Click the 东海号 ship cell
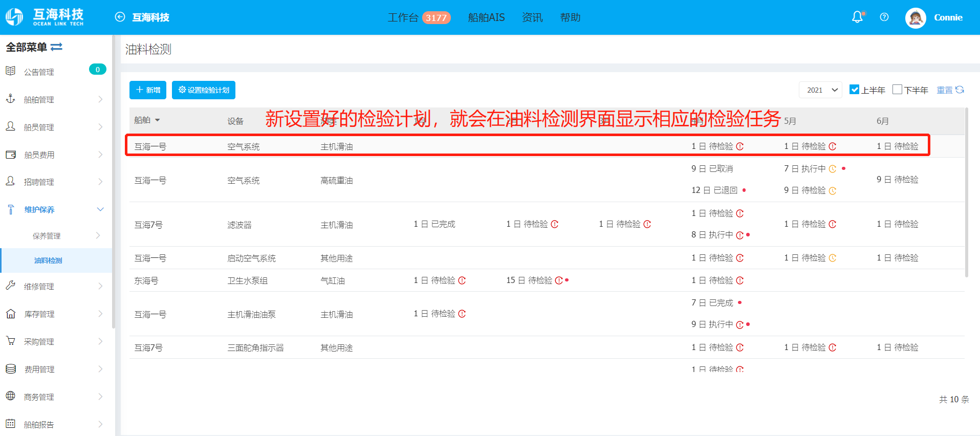The image size is (980, 436). (146, 281)
